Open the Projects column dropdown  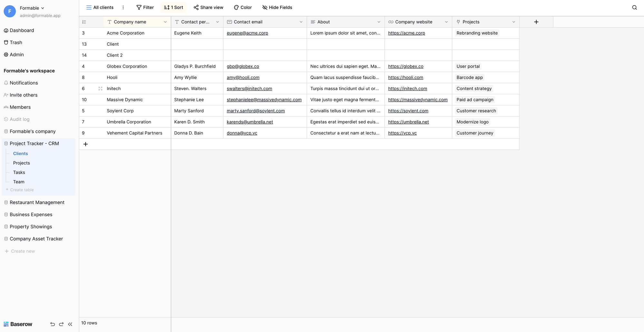click(x=514, y=22)
